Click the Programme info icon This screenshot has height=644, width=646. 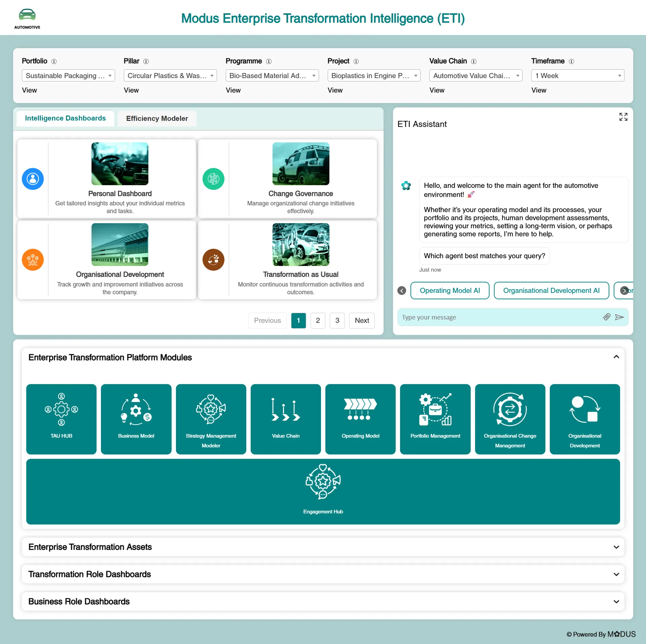pos(269,61)
